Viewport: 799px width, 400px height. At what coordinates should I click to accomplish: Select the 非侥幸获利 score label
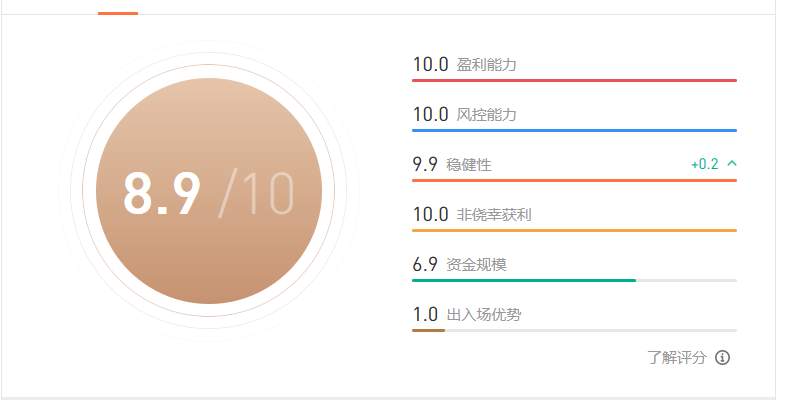pyautogui.click(x=494, y=215)
